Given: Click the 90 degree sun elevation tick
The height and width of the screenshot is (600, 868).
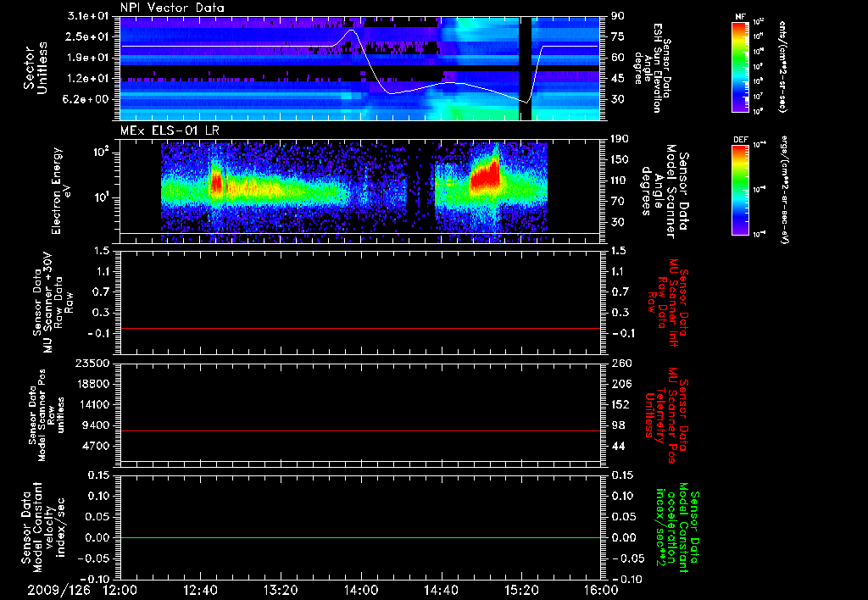Looking at the screenshot, I should click(618, 16).
